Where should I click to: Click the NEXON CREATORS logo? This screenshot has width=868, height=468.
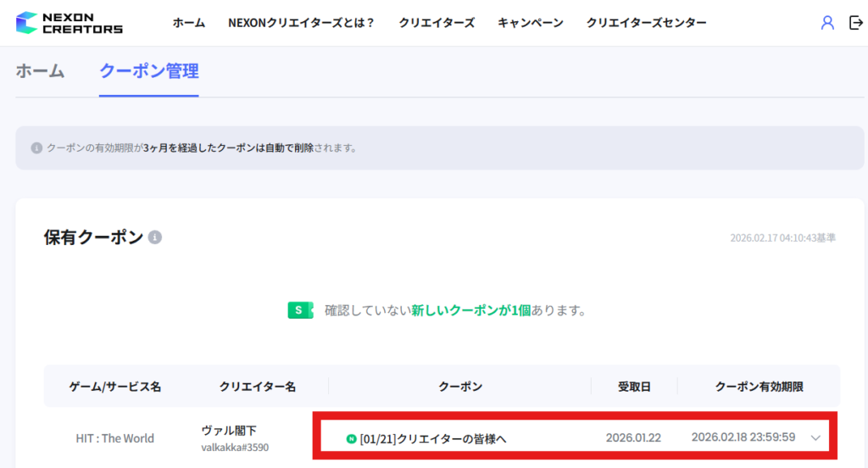70,23
